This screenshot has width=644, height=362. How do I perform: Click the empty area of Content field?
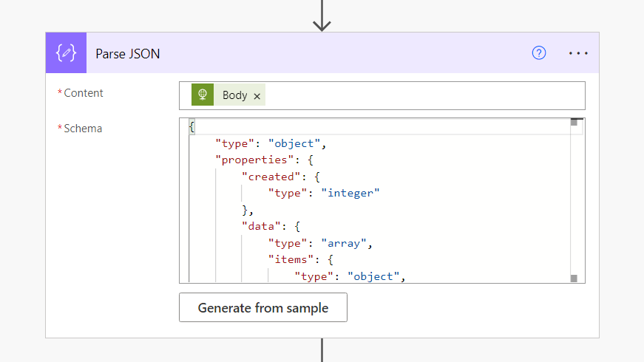421,95
